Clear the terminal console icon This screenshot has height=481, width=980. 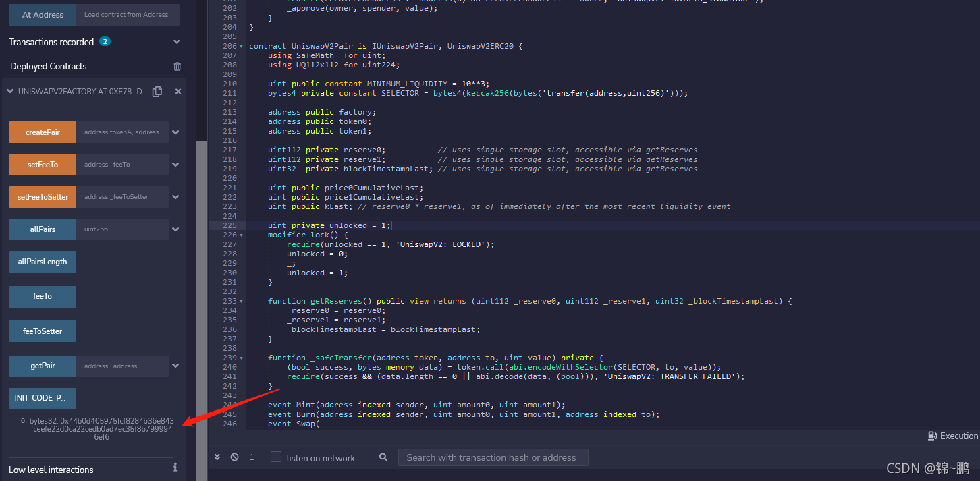tap(234, 457)
